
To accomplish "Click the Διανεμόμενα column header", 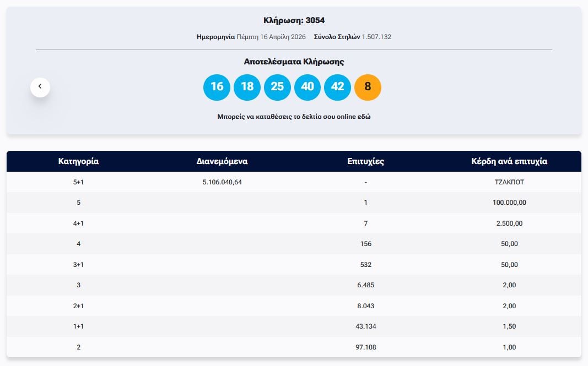I will tap(222, 161).
